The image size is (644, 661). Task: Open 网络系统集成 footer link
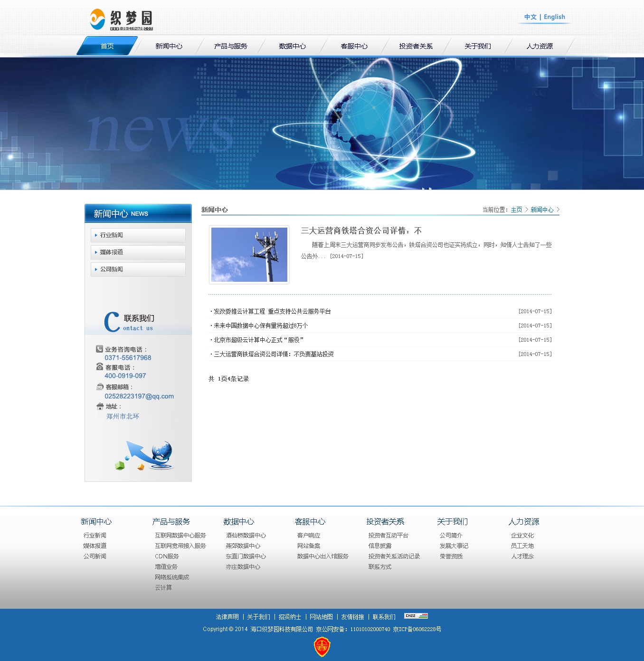(x=172, y=577)
